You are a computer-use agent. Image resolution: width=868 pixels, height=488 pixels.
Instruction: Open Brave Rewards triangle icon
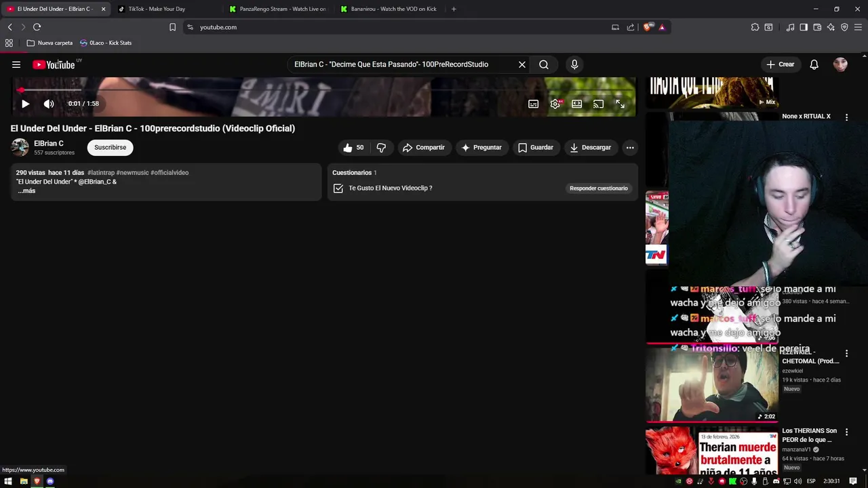click(x=662, y=27)
